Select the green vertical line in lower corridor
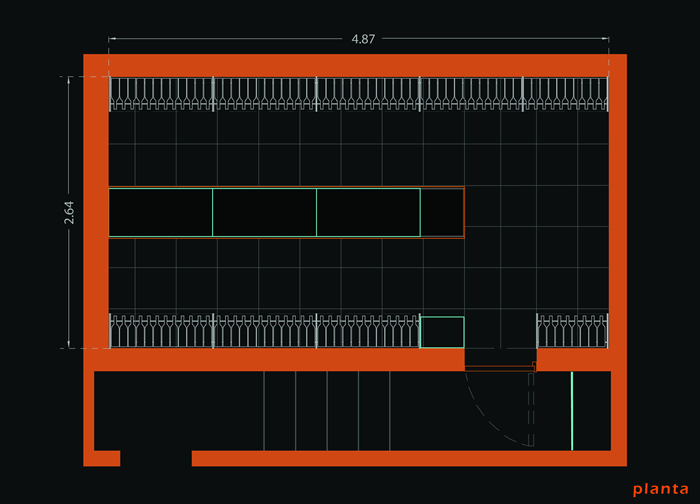Viewport: 700px width, 504px height. [x=571, y=410]
